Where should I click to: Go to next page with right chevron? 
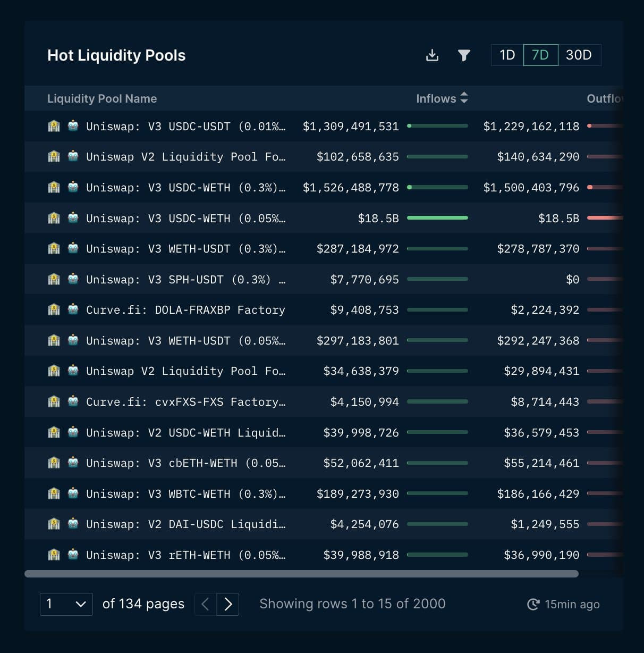pos(228,604)
